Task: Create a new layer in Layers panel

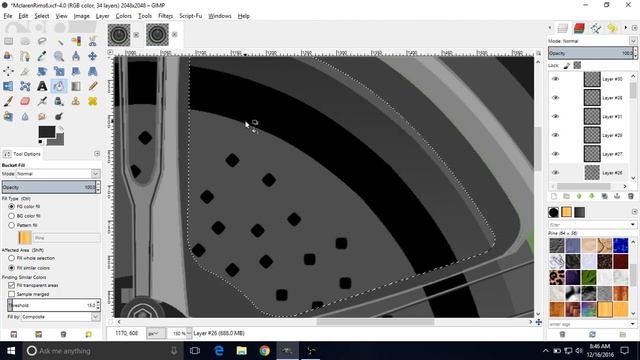Action: coord(554,196)
